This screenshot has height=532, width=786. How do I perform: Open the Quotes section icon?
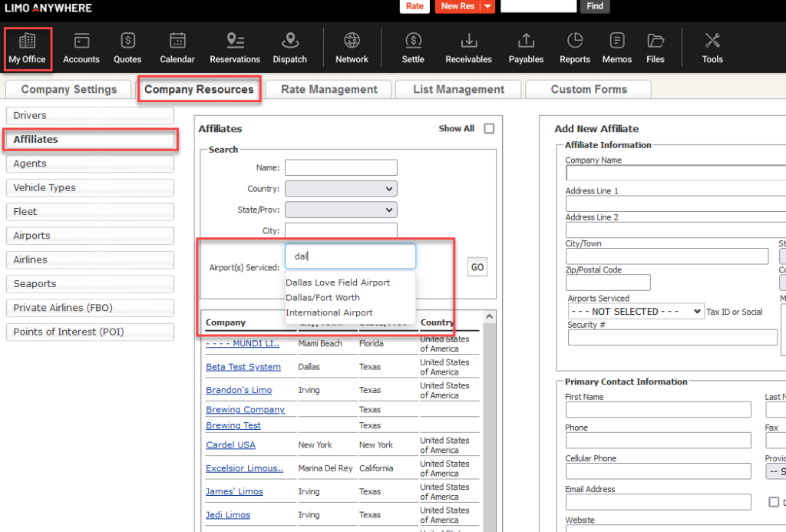(127, 48)
